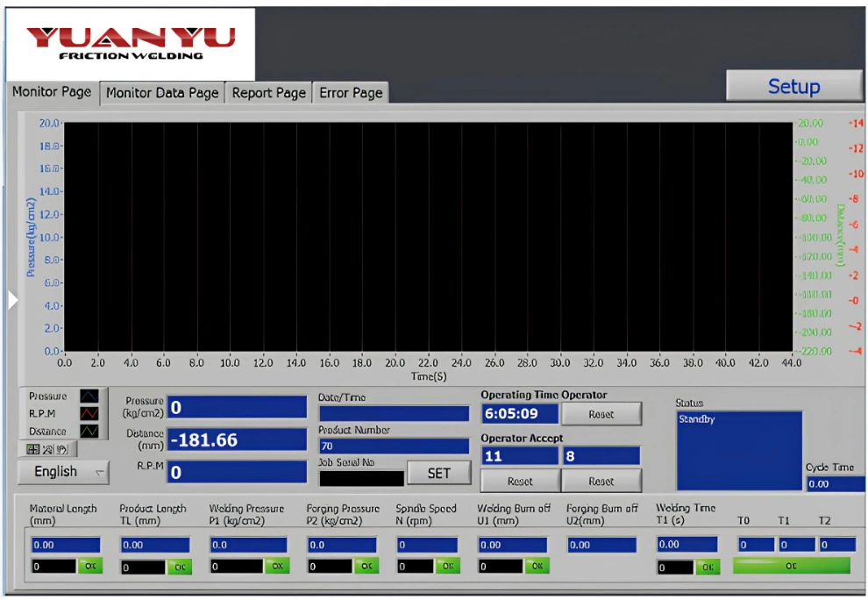Image resolution: width=868 pixels, height=600 pixels.
Task: Click the SET button for Job Serial No
Action: pos(438,474)
